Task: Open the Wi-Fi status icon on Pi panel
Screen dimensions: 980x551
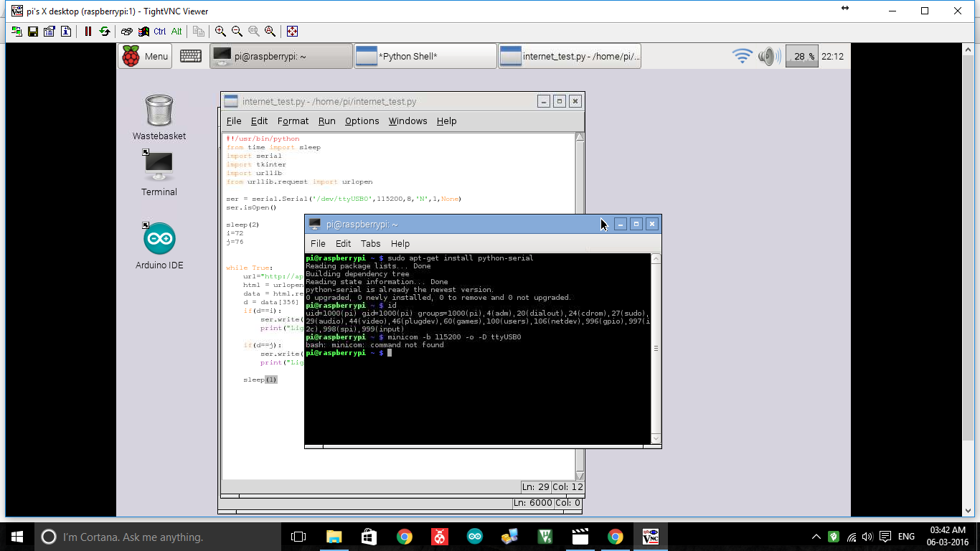Action: coord(741,55)
